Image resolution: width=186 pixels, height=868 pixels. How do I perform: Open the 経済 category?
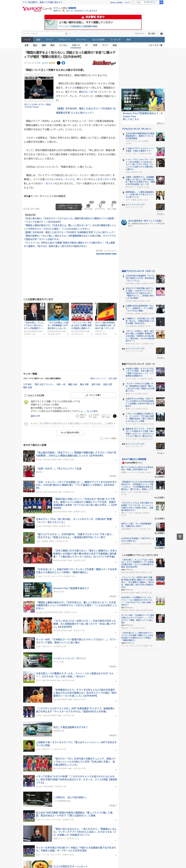tap(52, 45)
